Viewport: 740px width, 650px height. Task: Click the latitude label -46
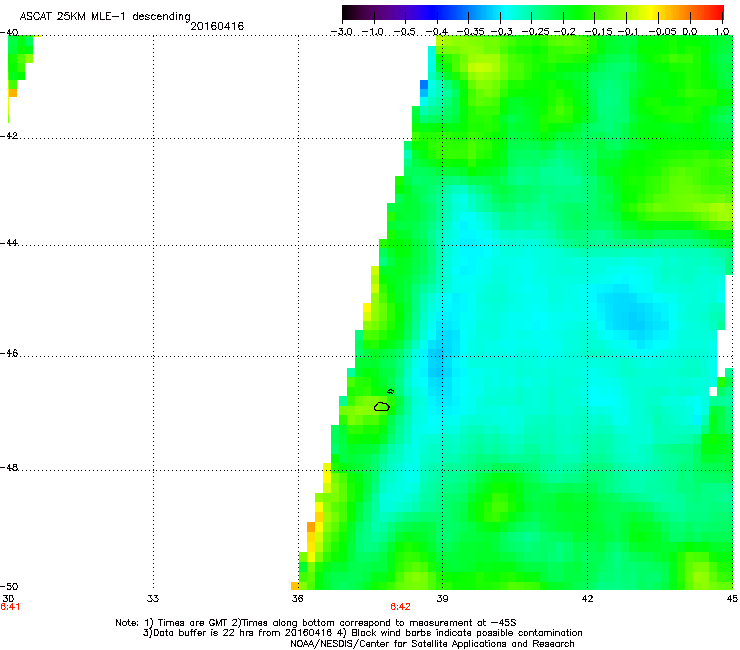point(9,353)
